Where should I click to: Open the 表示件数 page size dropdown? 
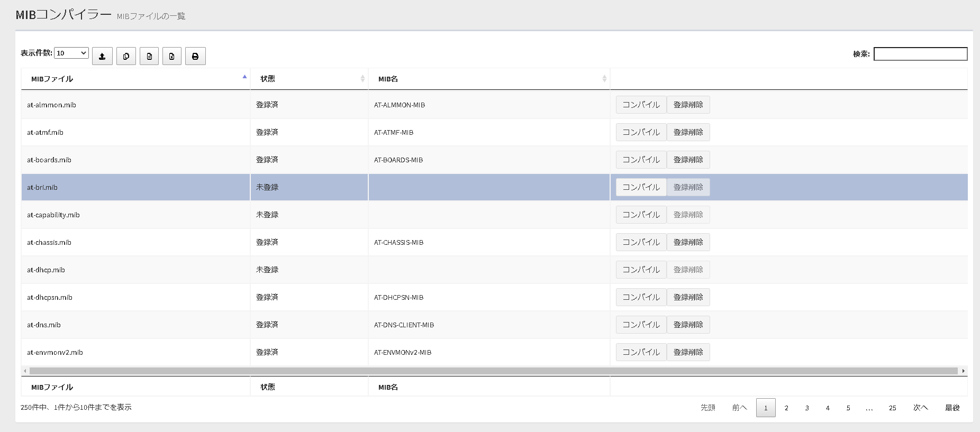point(71,53)
